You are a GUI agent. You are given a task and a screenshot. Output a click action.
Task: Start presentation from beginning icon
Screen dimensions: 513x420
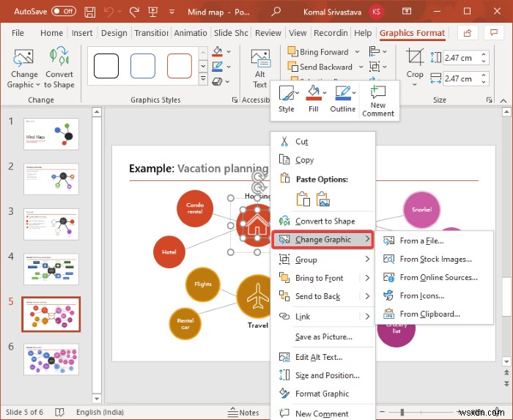[x=152, y=12]
